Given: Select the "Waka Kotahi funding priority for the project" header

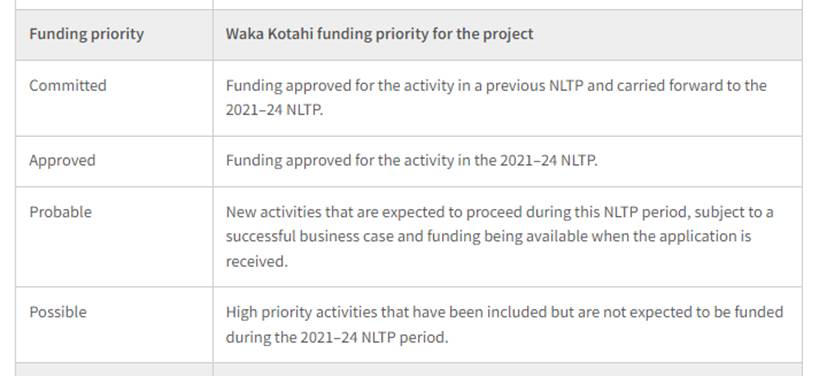Looking at the screenshot, I should pos(379,34).
